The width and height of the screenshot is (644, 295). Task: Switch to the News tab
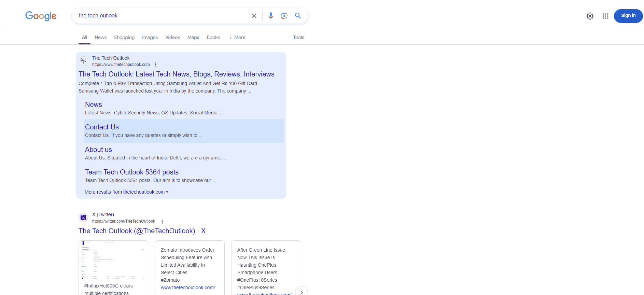tap(100, 37)
